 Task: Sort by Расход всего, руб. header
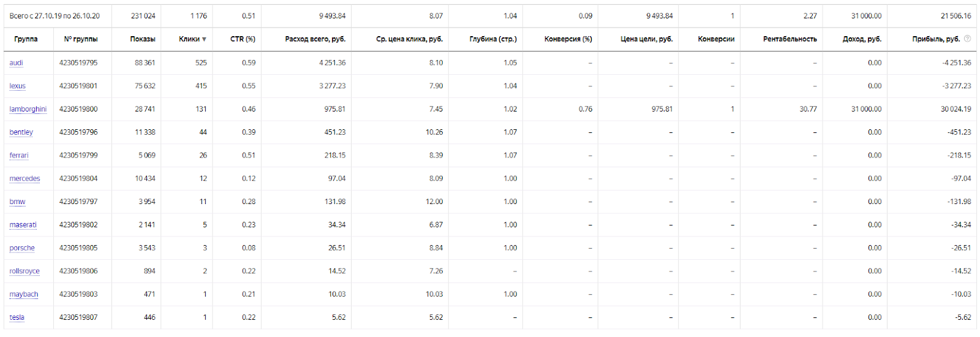point(315,39)
